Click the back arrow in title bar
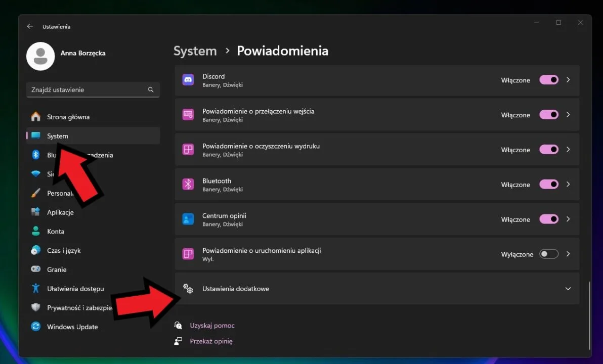 [x=30, y=26]
